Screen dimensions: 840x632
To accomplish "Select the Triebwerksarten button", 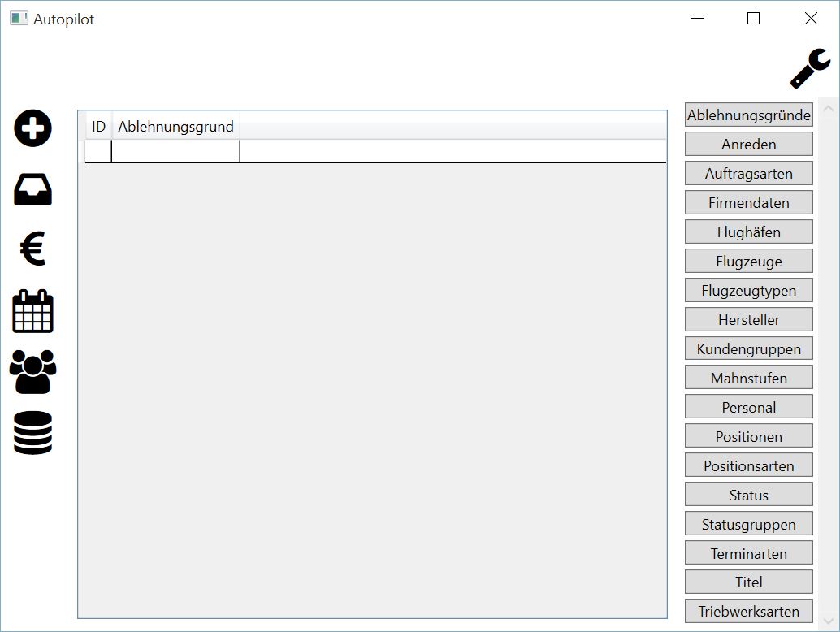I will pyautogui.click(x=748, y=611).
